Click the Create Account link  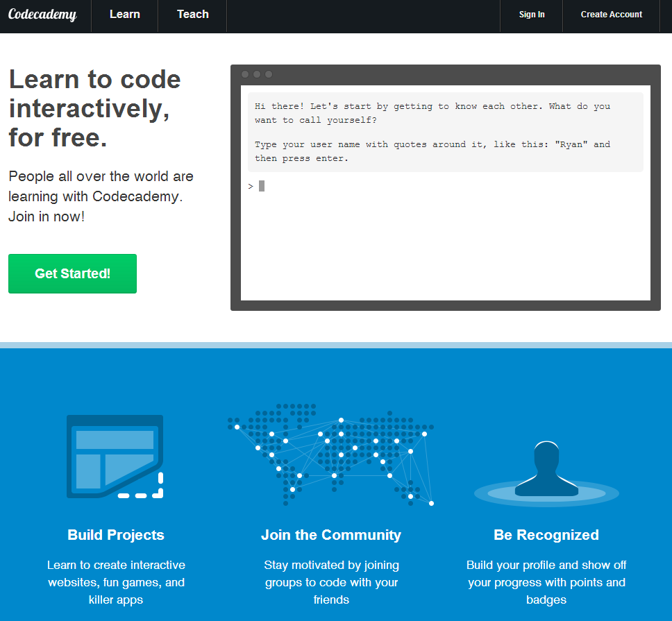point(611,15)
